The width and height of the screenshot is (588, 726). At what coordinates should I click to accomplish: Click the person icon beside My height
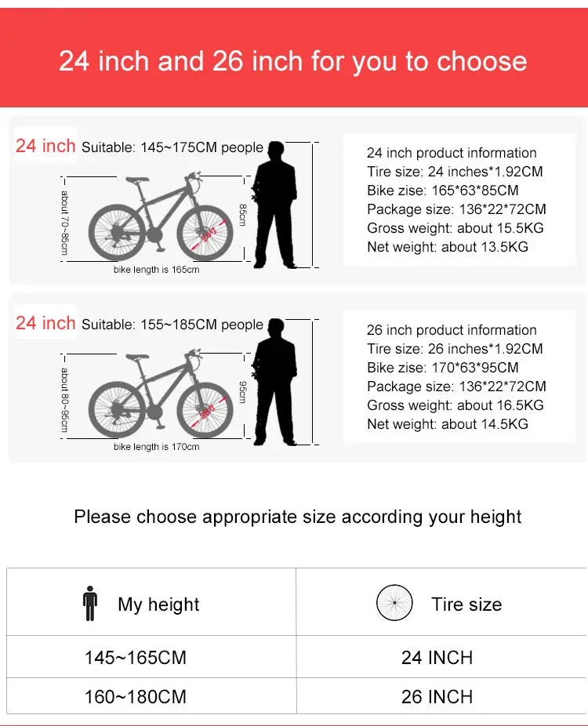click(x=90, y=604)
